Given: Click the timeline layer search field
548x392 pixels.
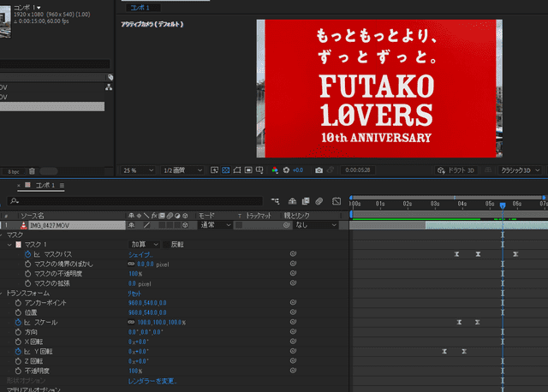Looking at the screenshot, I should coord(135,201).
